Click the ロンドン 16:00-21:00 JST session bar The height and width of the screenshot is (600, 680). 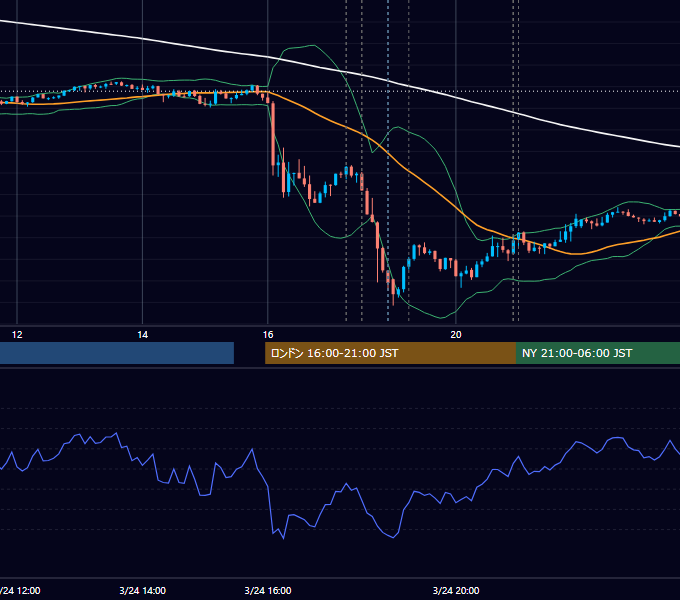[390, 353]
